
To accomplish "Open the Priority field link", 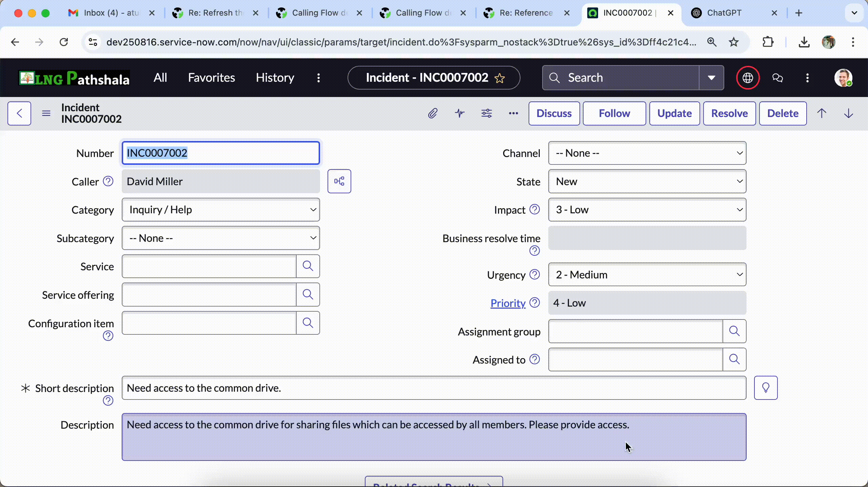I will 508,303.
